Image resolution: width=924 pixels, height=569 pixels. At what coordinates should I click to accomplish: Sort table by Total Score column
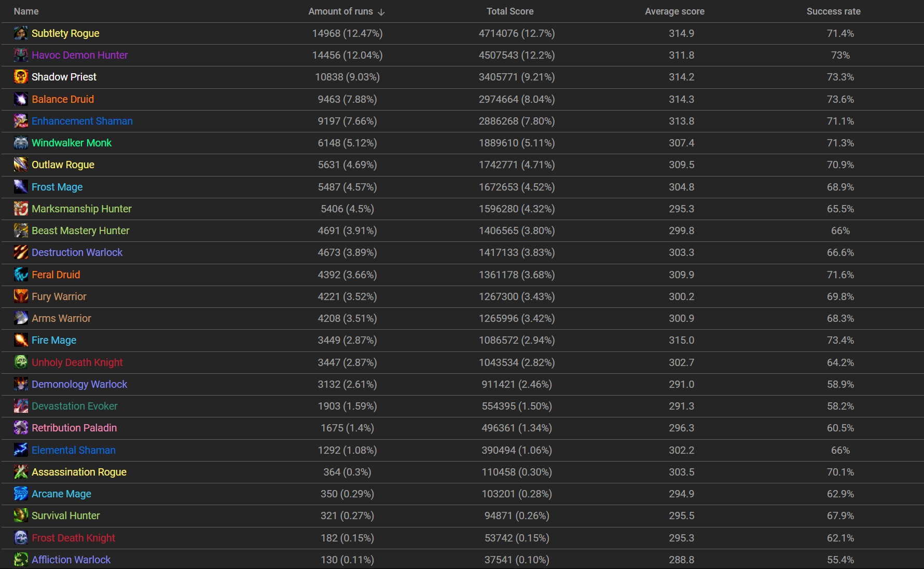click(x=509, y=11)
